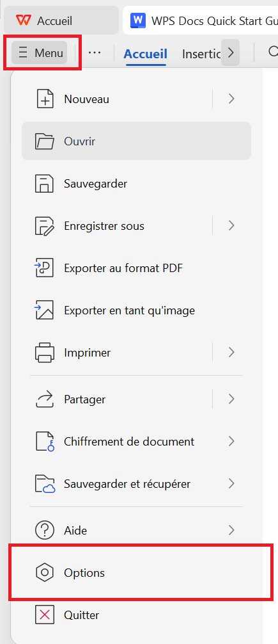Click the Ouvrir folder icon
Image resolution: width=278 pixels, height=644 pixels.
pyautogui.click(x=45, y=141)
